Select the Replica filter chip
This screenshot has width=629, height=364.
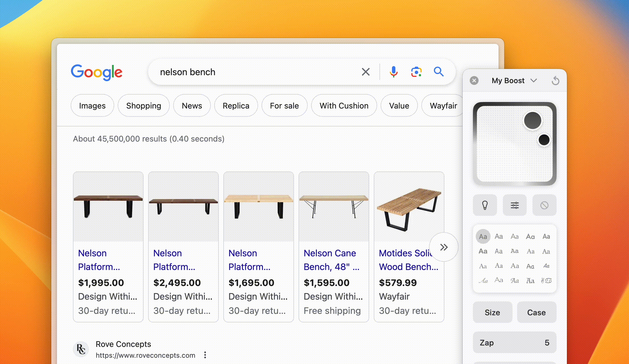[236, 105]
